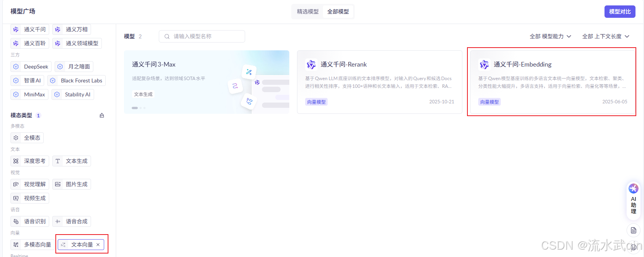Switch to the 全部模型 tab
Screen dimensions: 644x257
tap(338, 12)
